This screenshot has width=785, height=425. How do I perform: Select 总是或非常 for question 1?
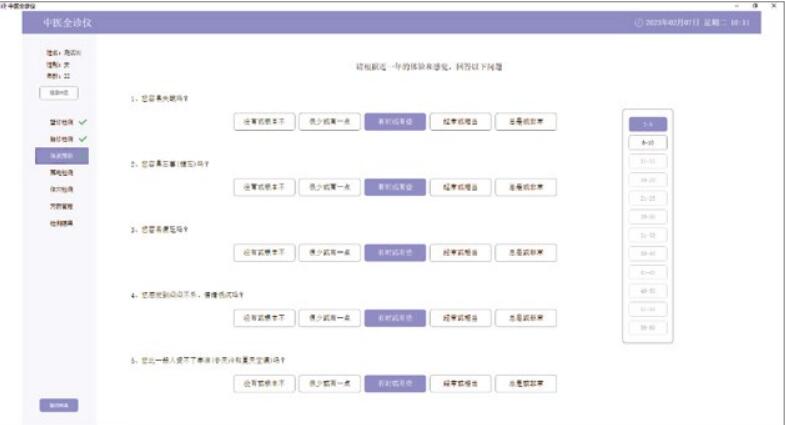(526, 122)
